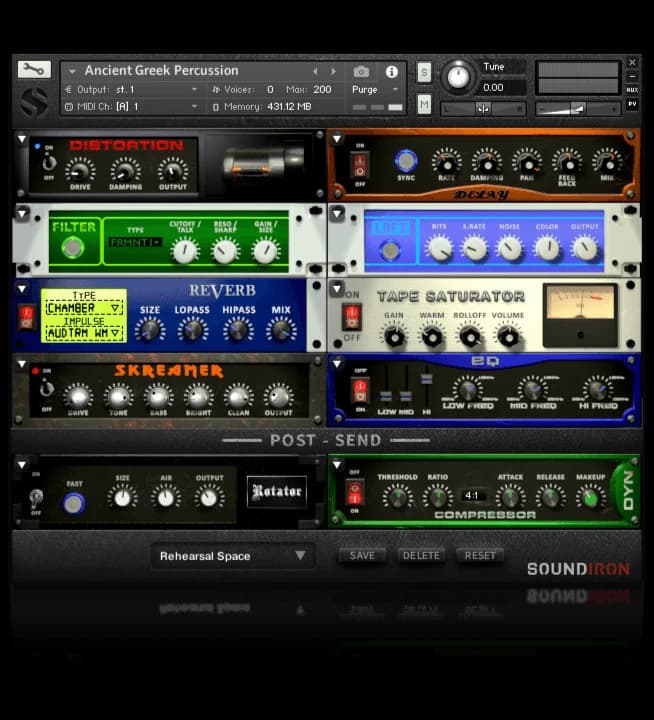
Task: Click the DELETE preset button
Action: (x=421, y=555)
